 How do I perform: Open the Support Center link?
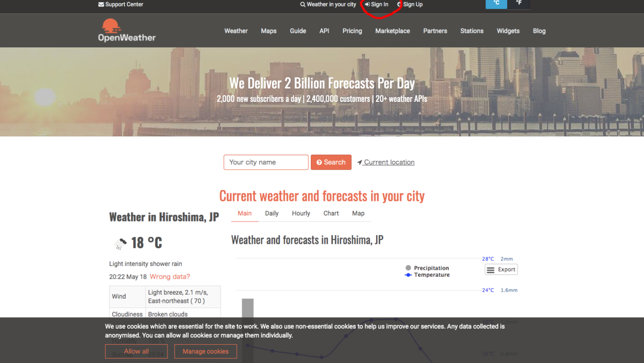(121, 4)
